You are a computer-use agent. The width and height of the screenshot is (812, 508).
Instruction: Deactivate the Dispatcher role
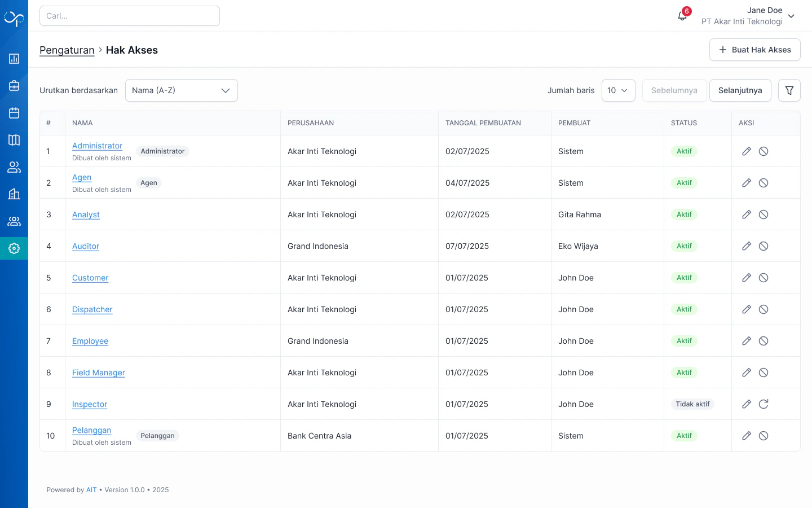(x=764, y=309)
